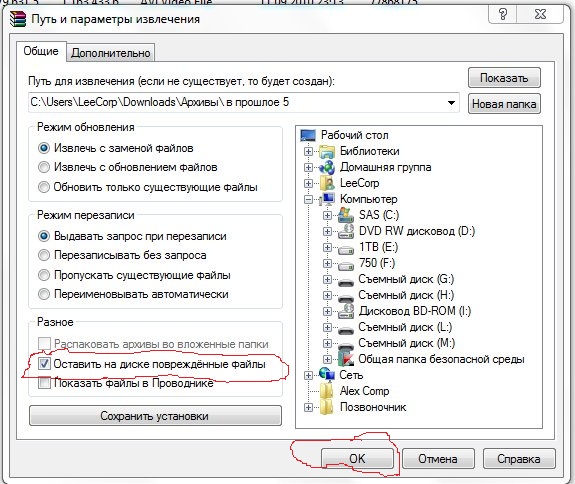Screen dimensions: 575x484
Task: Select Дисковод BD-ROM (I:) label
Action: 415,311
